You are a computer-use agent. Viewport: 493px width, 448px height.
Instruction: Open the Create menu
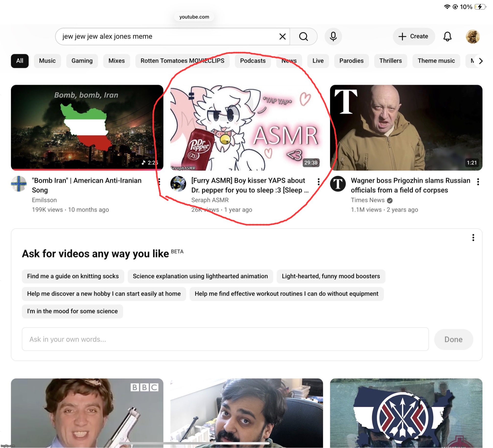(x=413, y=36)
